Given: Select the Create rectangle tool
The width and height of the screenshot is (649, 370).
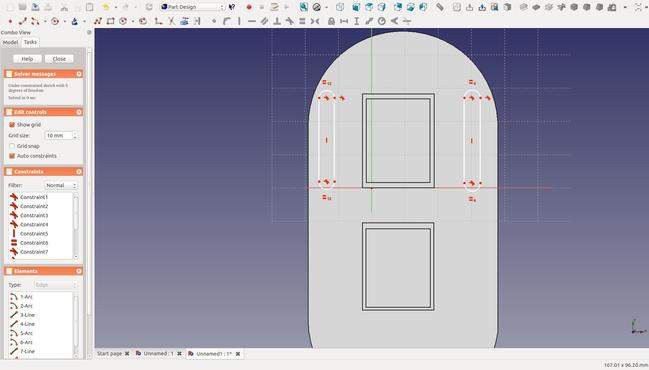Looking at the screenshot, I should 111,21.
